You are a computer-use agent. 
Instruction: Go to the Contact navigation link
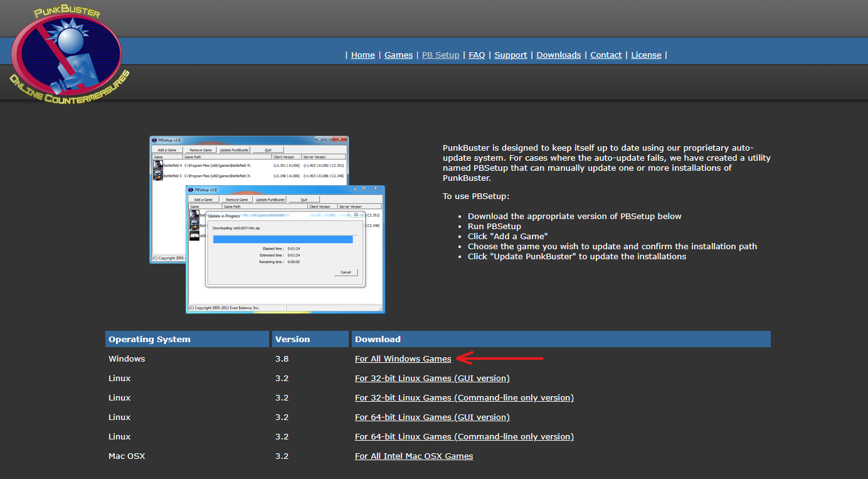(606, 55)
